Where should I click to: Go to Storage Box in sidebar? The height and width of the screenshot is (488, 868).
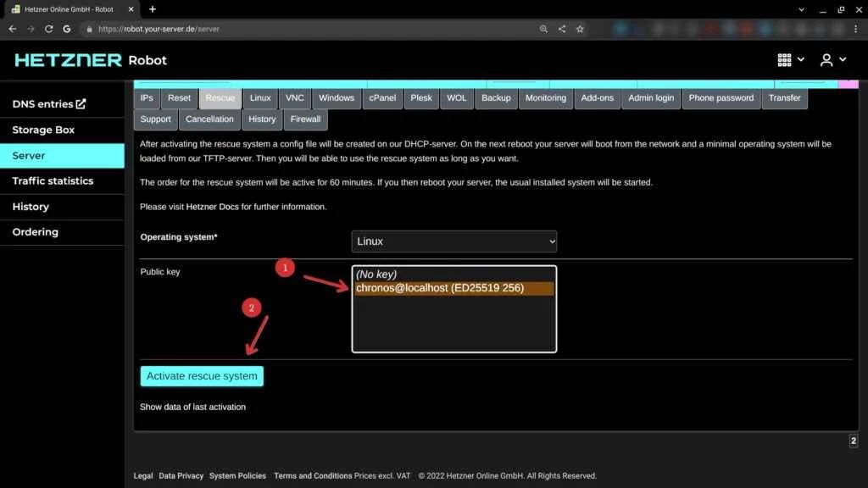click(x=43, y=130)
